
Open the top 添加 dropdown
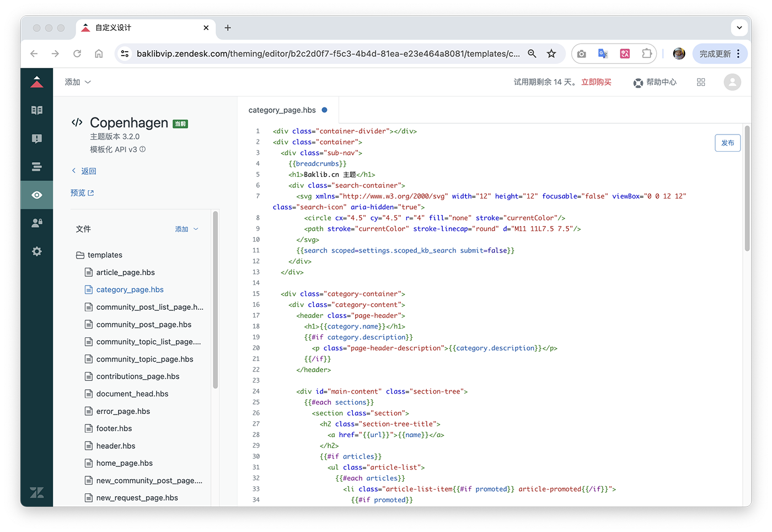pos(78,82)
